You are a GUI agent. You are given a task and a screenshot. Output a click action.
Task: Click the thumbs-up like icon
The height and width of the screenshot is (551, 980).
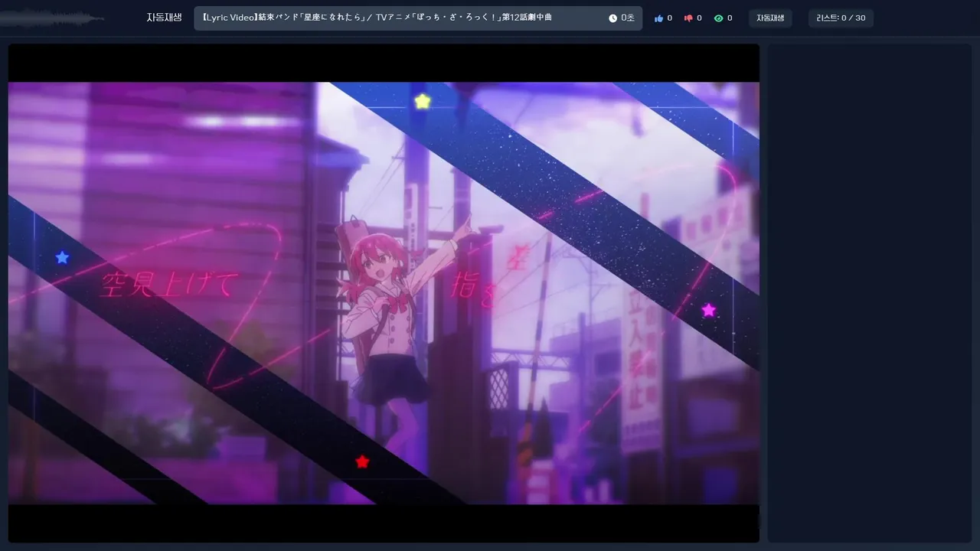click(x=658, y=18)
